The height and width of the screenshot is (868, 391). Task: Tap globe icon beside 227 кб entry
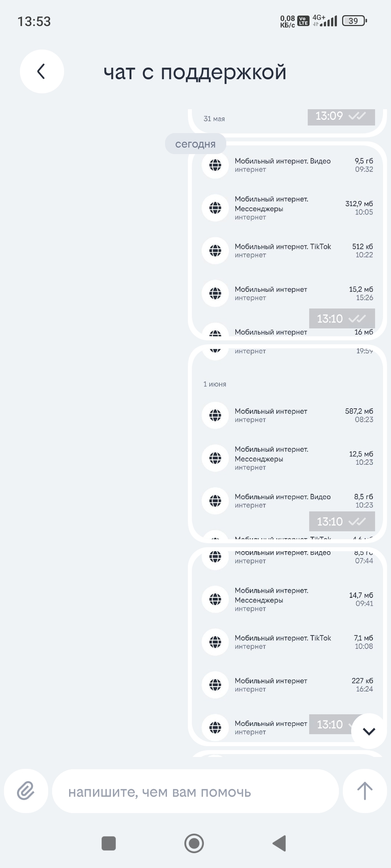(x=215, y=685)
